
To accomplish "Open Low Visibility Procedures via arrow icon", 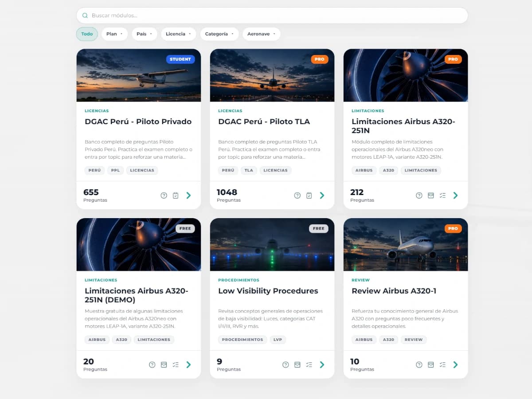I will 322,365.
